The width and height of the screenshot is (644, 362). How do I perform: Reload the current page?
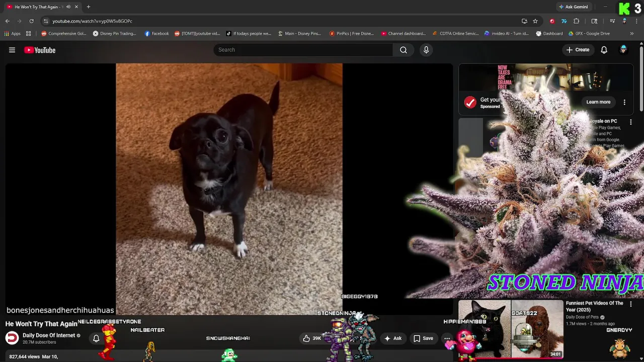[x=31, y=21]
